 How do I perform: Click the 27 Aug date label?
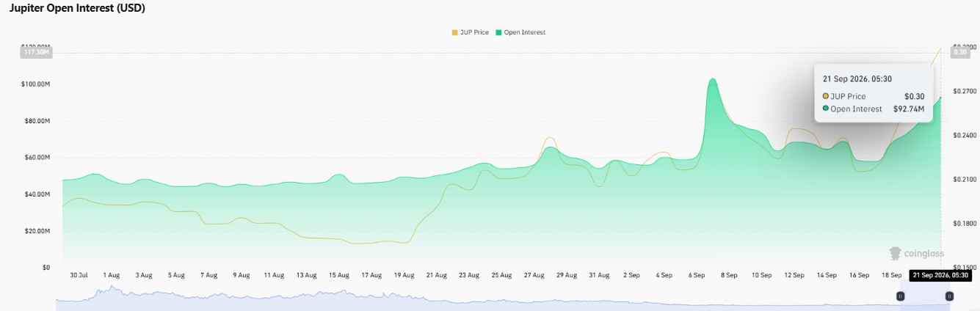[x=534, y=275]
